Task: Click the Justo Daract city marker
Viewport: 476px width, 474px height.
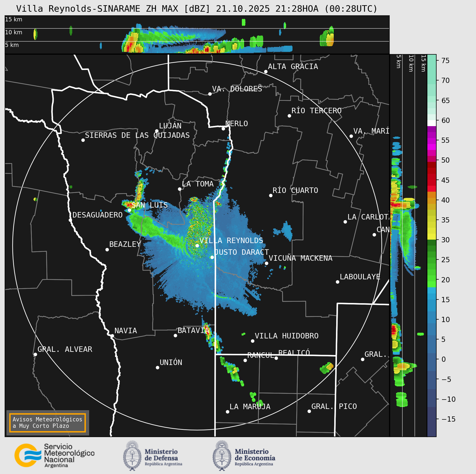Action: coord(212,257)
